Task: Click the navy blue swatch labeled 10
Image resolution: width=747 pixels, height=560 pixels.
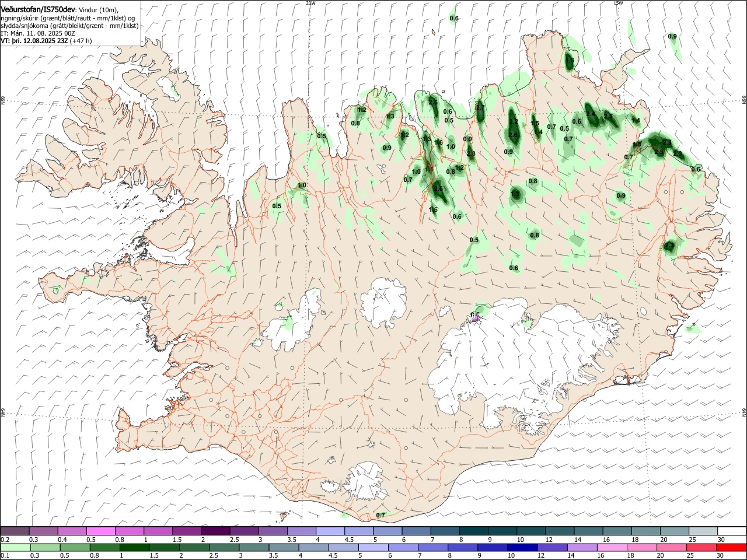Action: click(522, 547)
